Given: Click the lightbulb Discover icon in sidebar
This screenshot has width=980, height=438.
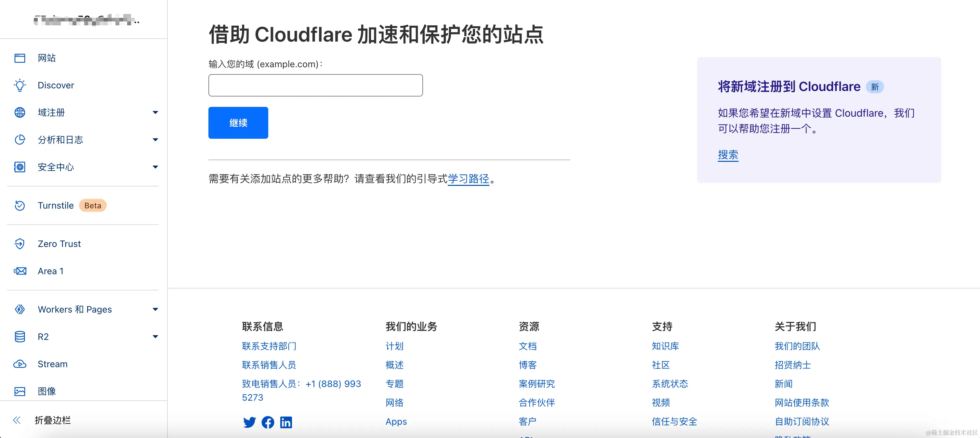Looking at the screenshot, I should 20,85.
